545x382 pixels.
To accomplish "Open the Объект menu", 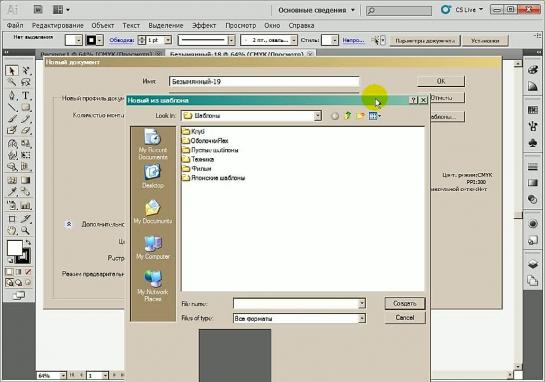I will (103, 25).
